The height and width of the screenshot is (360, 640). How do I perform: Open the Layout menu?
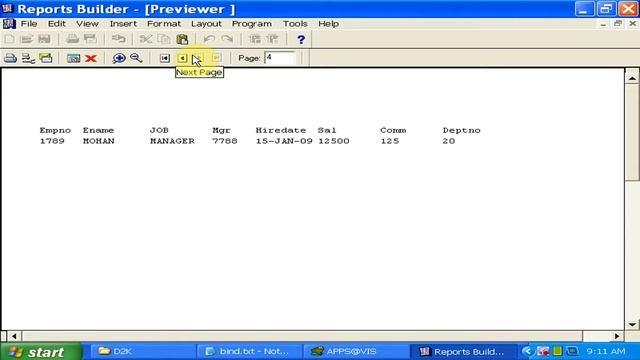[206, 24]
